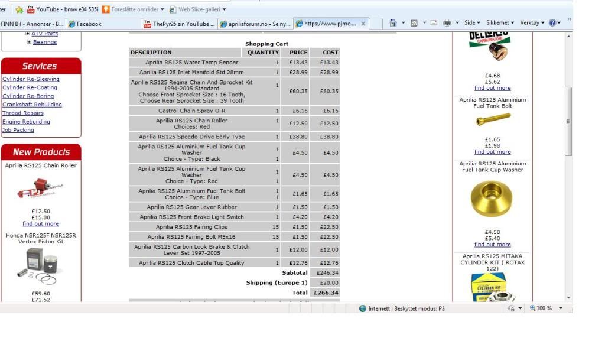605x364 pixels.
Task: Open the Home button dropdown arrow
Action: pyautogui.click(x=403, y=23)
